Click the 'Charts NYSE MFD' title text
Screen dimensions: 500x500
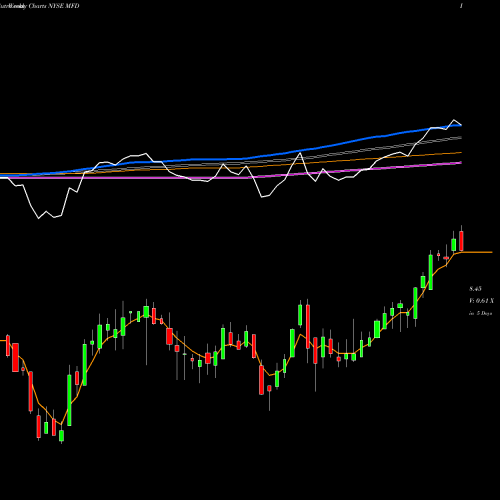pyautogui.click(x=54, y=6)
